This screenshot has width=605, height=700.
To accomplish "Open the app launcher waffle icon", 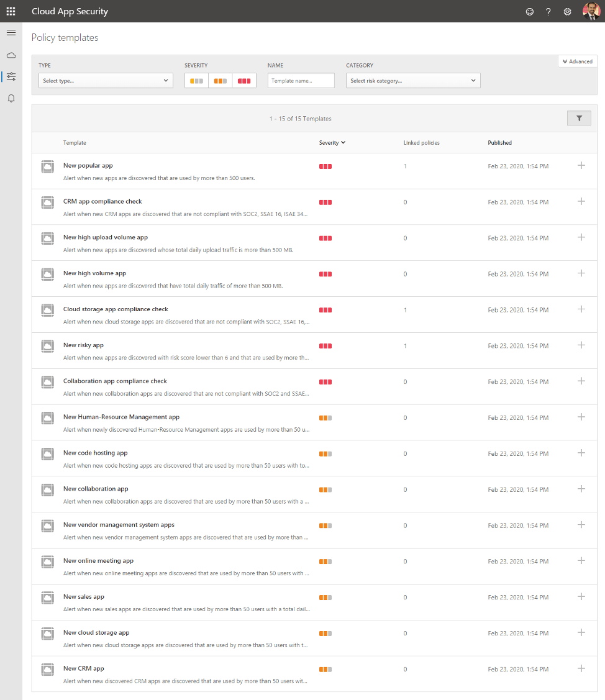I will coord(11,11).
